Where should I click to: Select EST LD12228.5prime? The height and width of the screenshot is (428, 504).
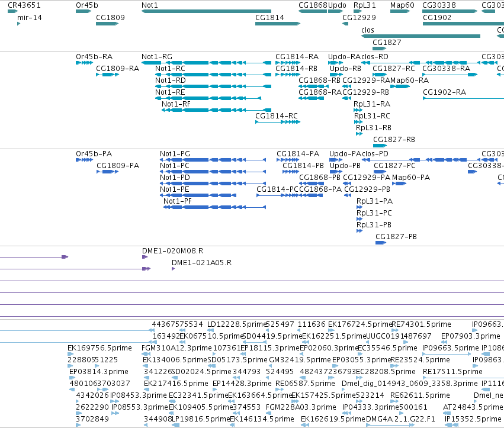(210, 330)
